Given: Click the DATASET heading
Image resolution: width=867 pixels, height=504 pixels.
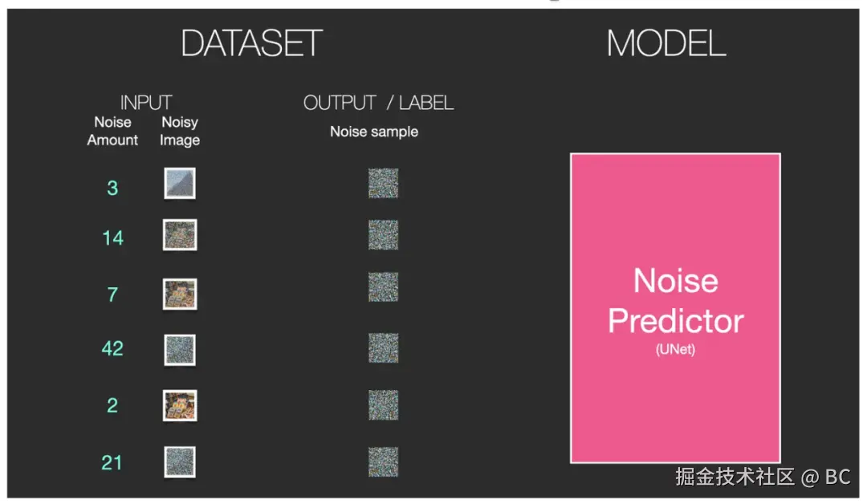Looking at the screenshot, I should click(251, 43).
